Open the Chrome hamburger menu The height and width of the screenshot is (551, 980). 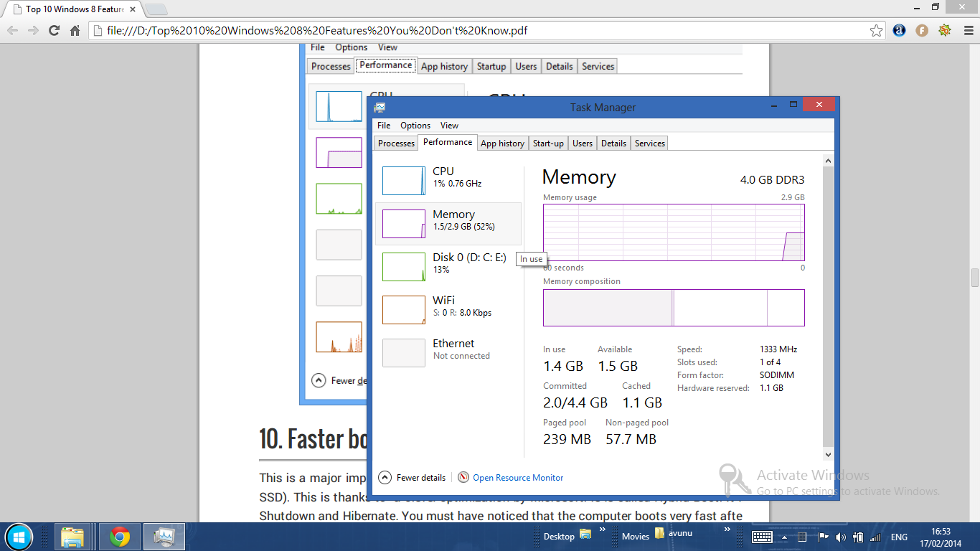click(967, 31)
